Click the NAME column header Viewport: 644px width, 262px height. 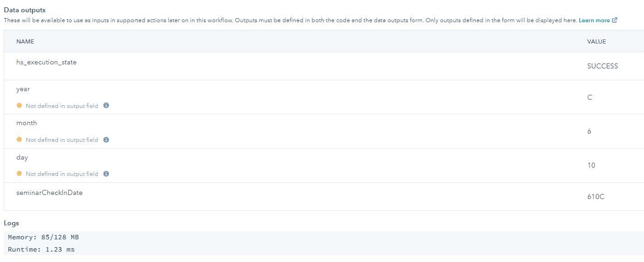pyautogui.click(x=25, y=41)
